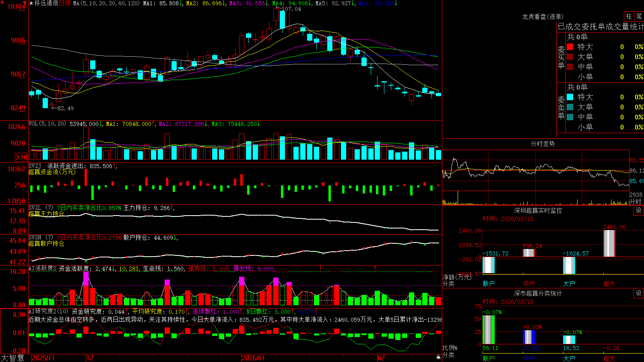Click the MA6: 95.289 blue value
This screenshot has width=644, height=362.
pos(378,3)
